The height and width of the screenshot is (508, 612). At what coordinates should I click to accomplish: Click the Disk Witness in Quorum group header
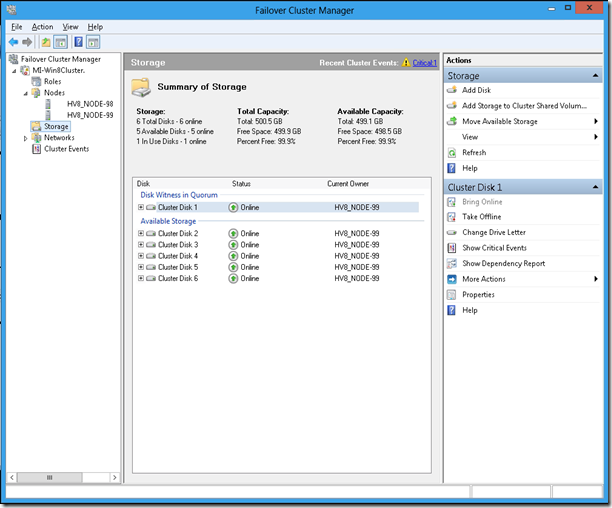click(x=179, y=195)
